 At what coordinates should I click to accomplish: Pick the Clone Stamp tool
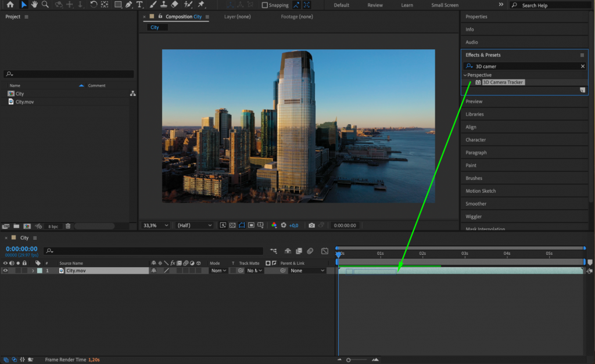click(x=163, y=5)
